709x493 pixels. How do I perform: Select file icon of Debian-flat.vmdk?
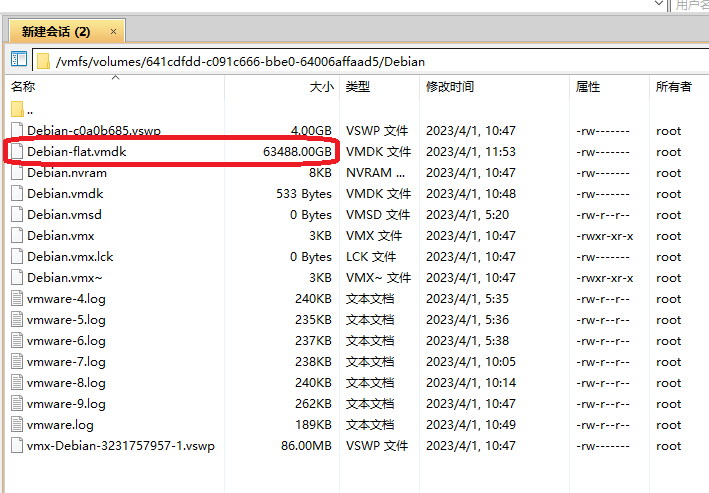(17, 151)
